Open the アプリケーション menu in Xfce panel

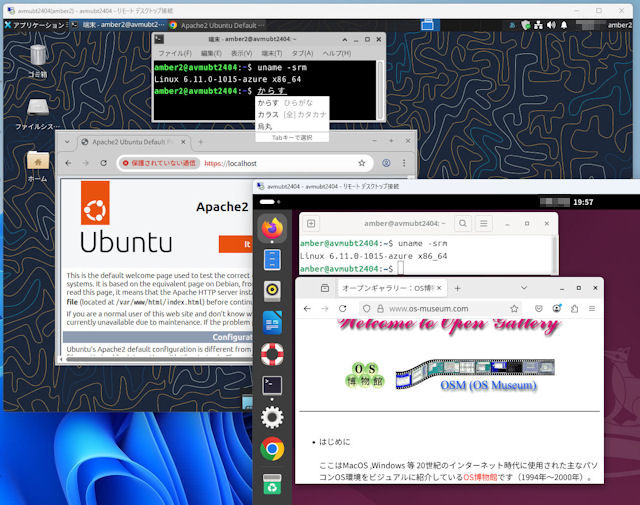tap(36, 25)
